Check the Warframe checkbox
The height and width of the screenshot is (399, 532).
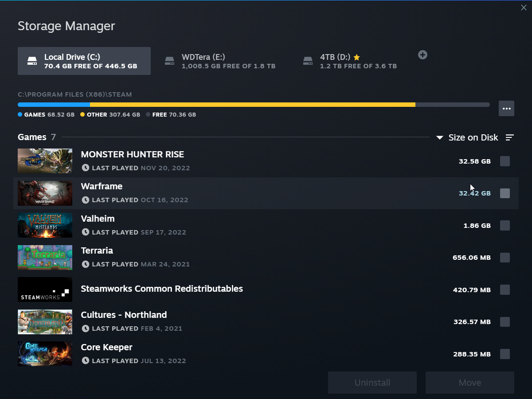[505, 193]
